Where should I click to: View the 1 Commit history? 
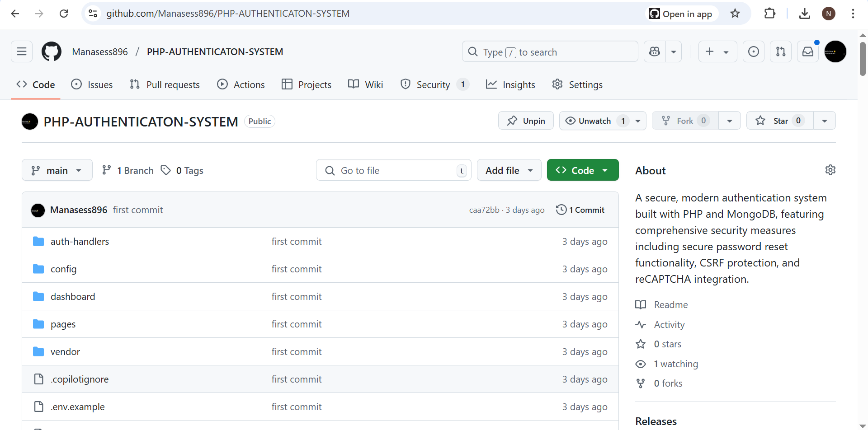point(580,210)
